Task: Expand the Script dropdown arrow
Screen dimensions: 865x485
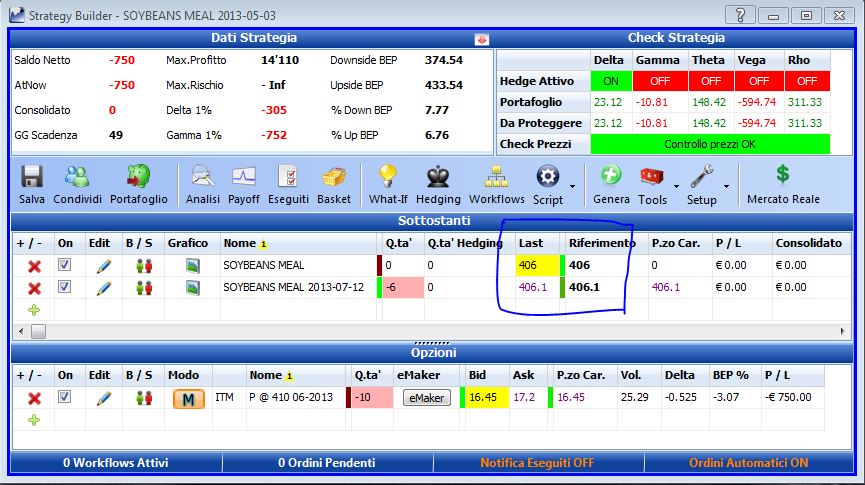Action: click(572, 186)
